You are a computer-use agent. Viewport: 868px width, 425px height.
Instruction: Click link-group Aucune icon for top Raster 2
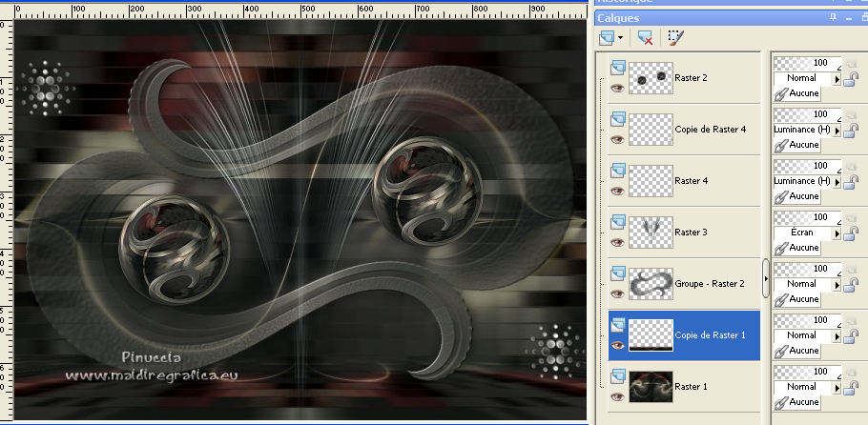[x=781, y=93]
